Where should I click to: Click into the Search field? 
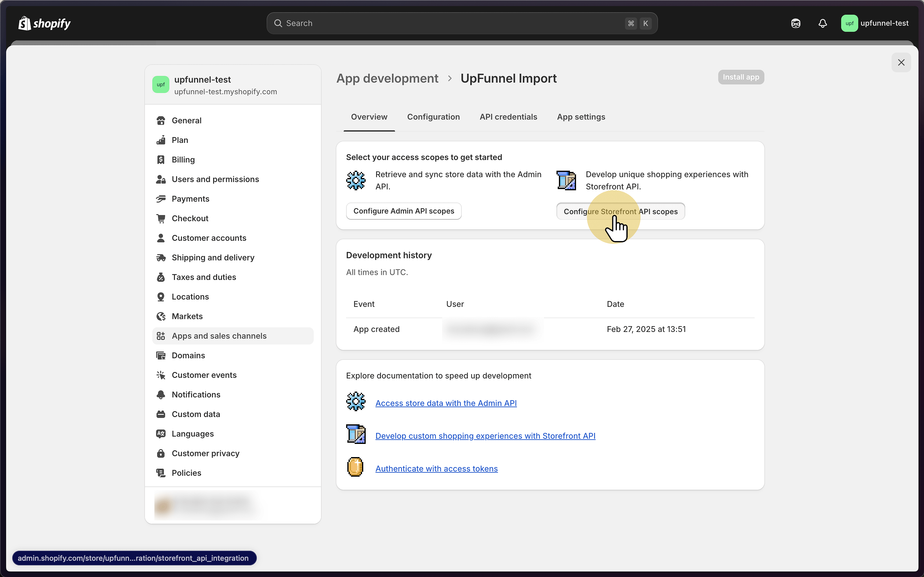[450, 24]
